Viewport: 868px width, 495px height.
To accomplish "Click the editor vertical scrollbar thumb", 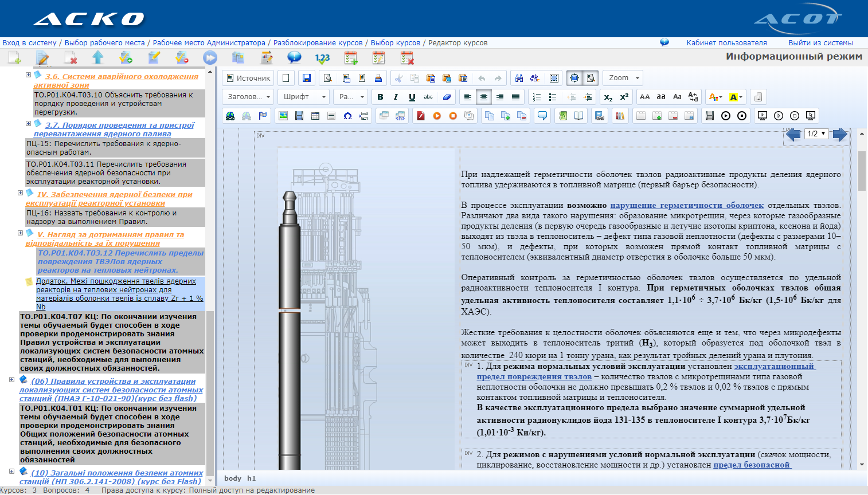I will tap(862, 171).
